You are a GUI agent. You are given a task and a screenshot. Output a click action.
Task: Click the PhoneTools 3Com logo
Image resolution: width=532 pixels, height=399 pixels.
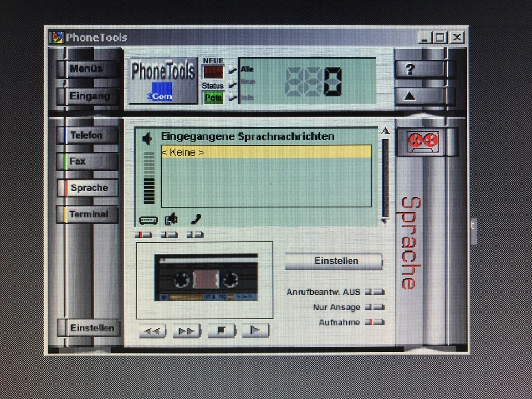[163, 81]
